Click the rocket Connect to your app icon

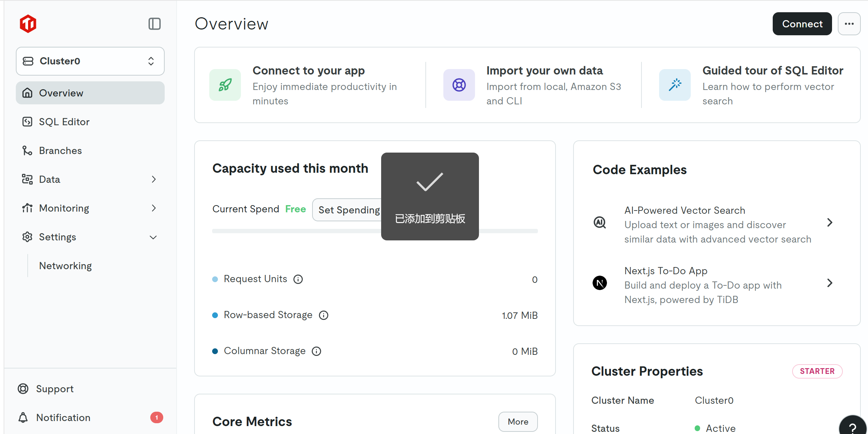point(225,85)
